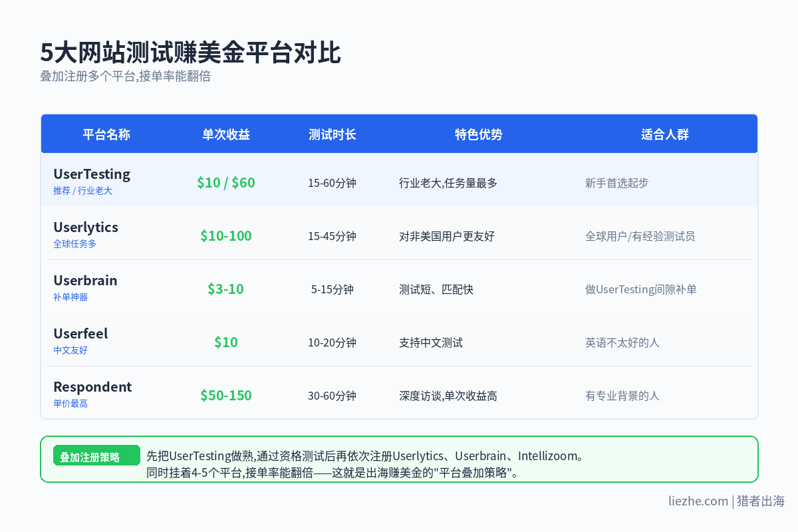Click the subtitle 叠加注册多个平台,接单率能翻倍
This screenshot has width=798, height=532.
point(125,76)
